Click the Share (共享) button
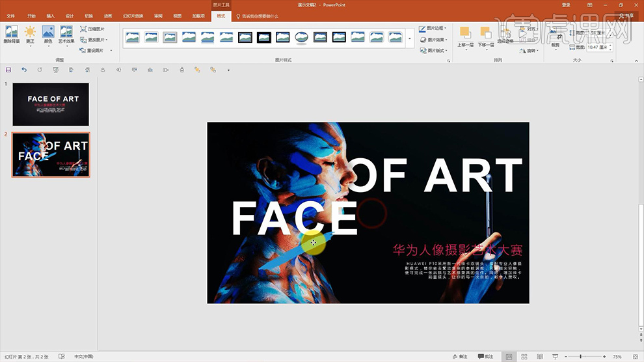The height and width of the screenshot is (362, 644). [x=626, y=16]
